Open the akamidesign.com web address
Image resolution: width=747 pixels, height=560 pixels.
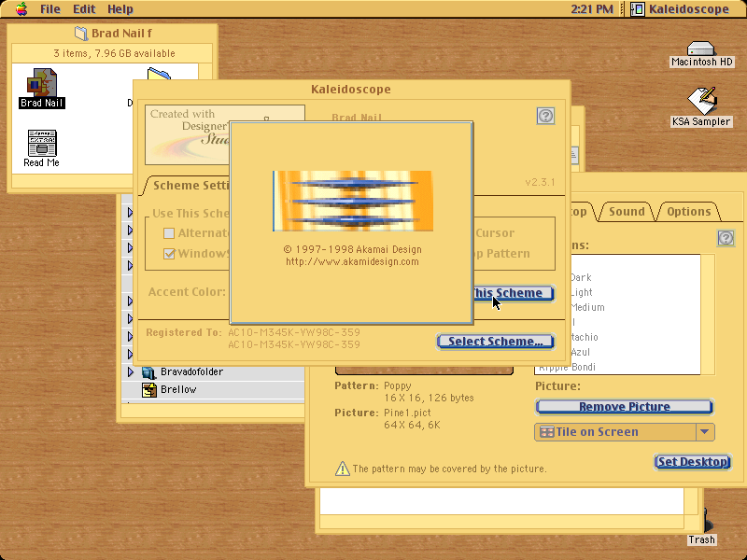pos(352,261)
